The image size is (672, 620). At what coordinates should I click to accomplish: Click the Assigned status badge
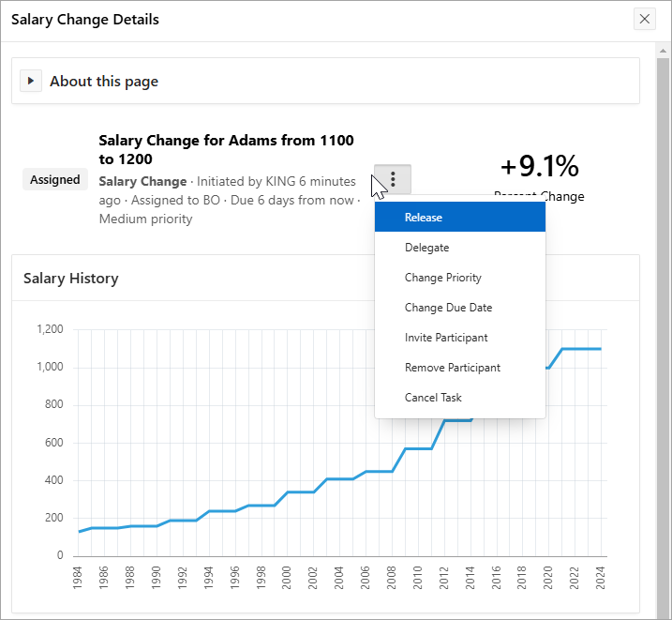coord(55,179)
